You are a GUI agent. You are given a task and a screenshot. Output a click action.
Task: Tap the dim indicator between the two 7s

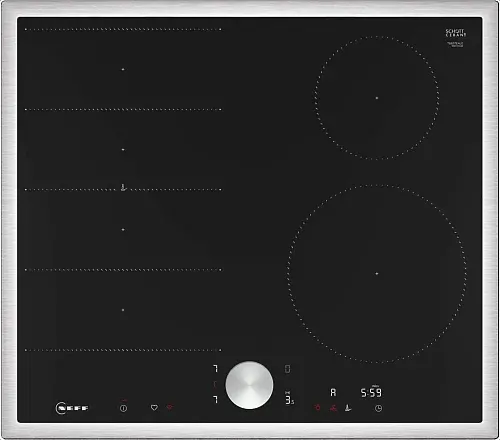tap(215, 384)
